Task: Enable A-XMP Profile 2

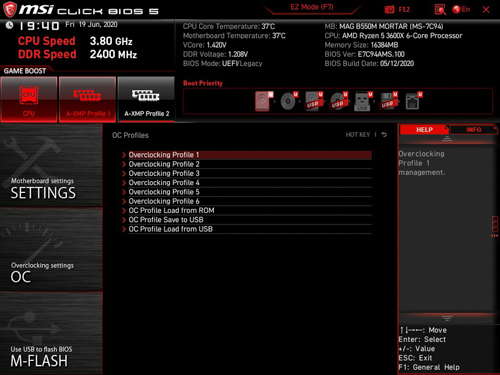Action: [146, 99]
